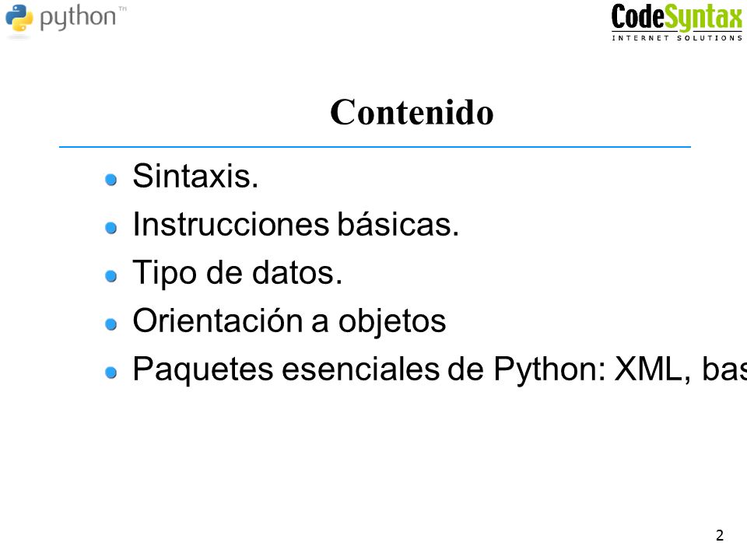This screenshot has height=560, width=747.
Task: Click the bullet beside 'Orientación a objetos'
Action: coord(111,324)
